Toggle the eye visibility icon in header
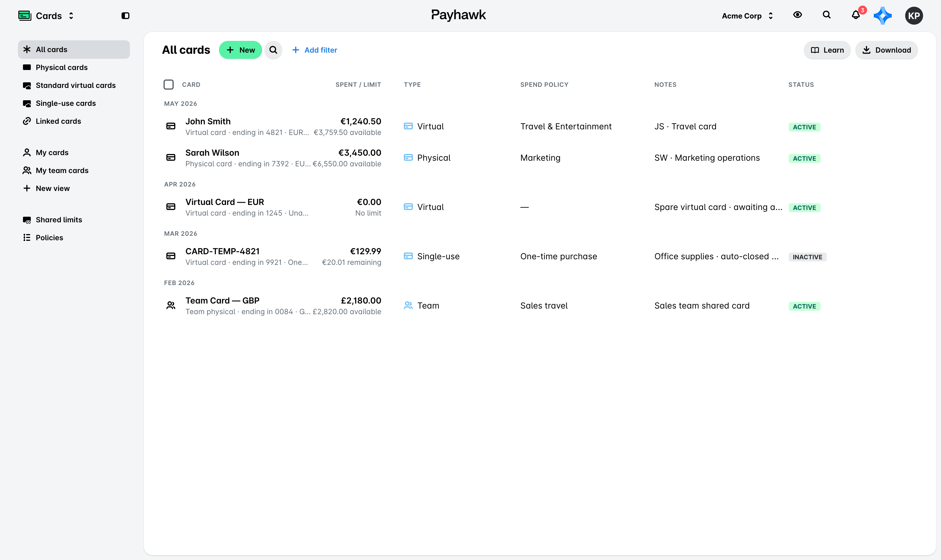 [x=797, y=15]
